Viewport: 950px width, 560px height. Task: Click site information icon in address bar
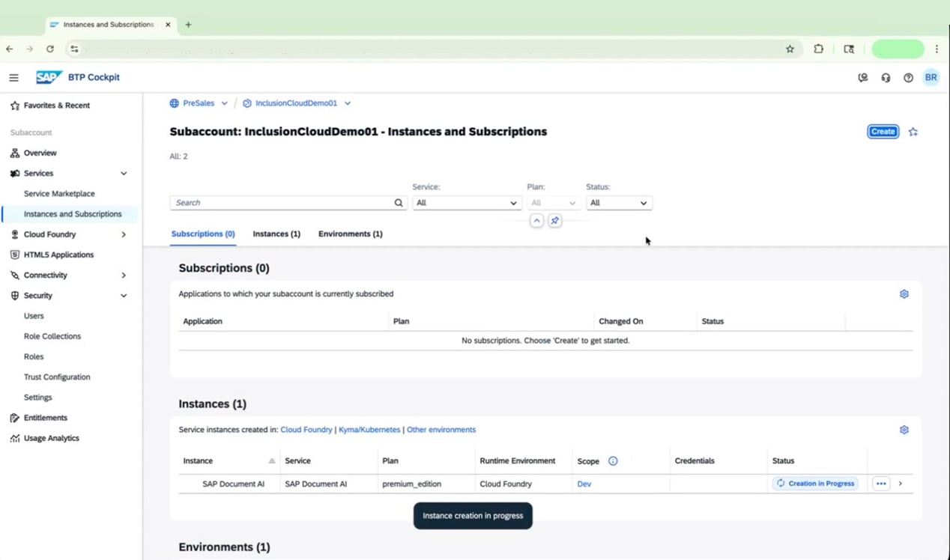point(74,49)
